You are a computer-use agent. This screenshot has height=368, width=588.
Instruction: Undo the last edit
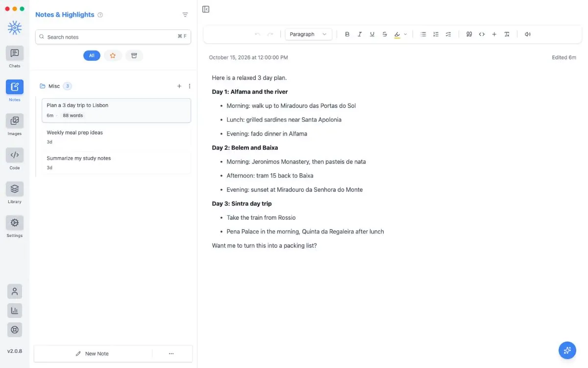[x=258, y=34]
